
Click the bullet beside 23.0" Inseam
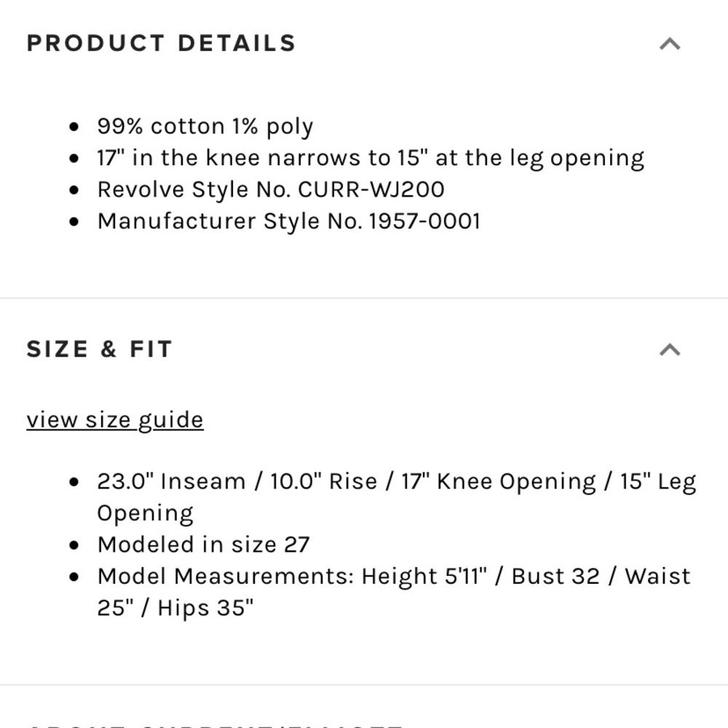[x=74, y=483]
